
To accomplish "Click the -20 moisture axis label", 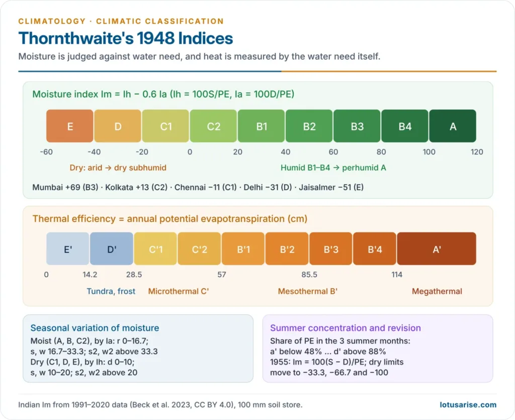I will coord(142,152).
